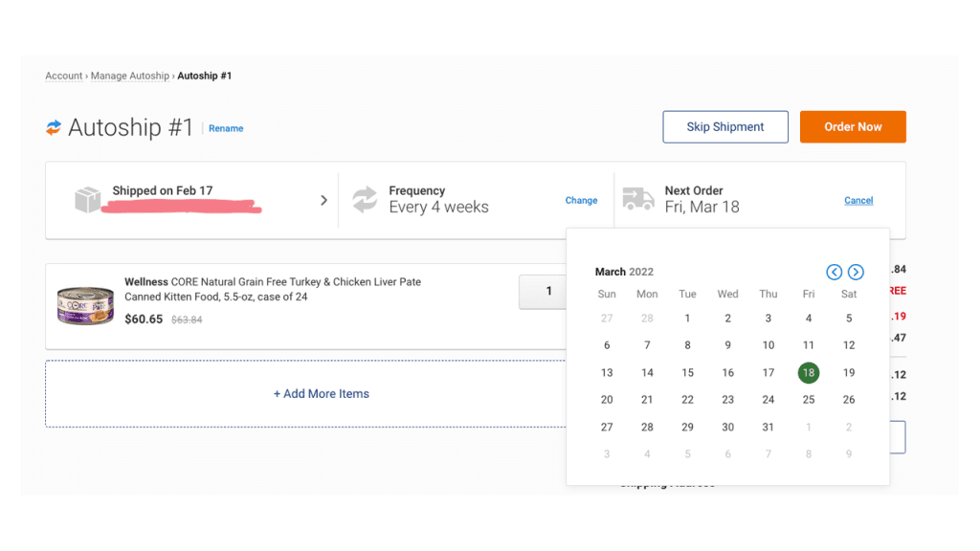The image size is (980, 551).
Task: Select March 13 in the calendar
Action: (607, 372)
